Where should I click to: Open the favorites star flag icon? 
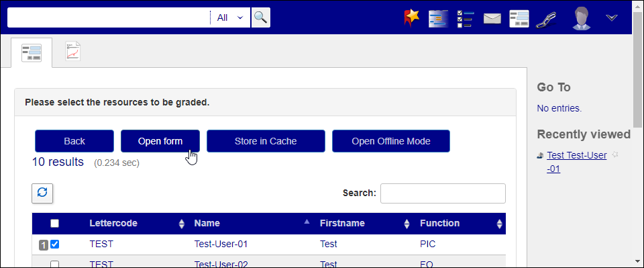[412, 18]
